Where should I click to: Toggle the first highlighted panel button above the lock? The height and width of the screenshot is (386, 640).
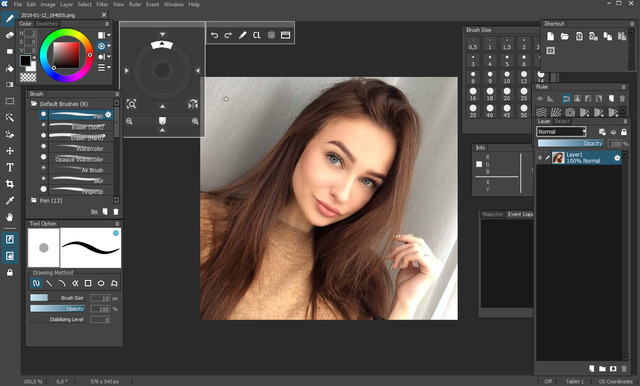click(x=9, y=239)
